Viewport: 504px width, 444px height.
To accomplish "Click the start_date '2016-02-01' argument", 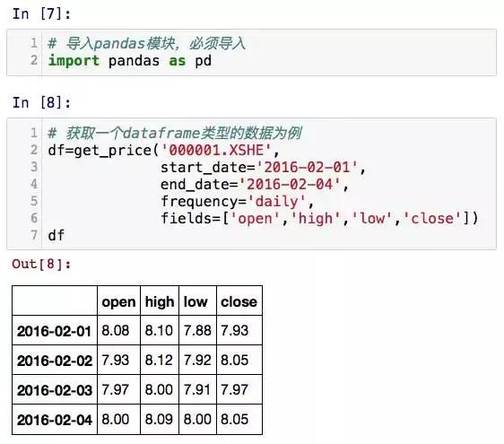I will coord(264,167).
